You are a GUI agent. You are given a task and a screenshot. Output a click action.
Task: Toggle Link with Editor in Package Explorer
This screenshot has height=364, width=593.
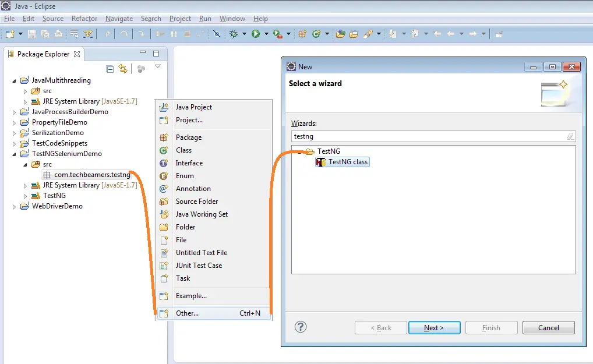[122, 68]
